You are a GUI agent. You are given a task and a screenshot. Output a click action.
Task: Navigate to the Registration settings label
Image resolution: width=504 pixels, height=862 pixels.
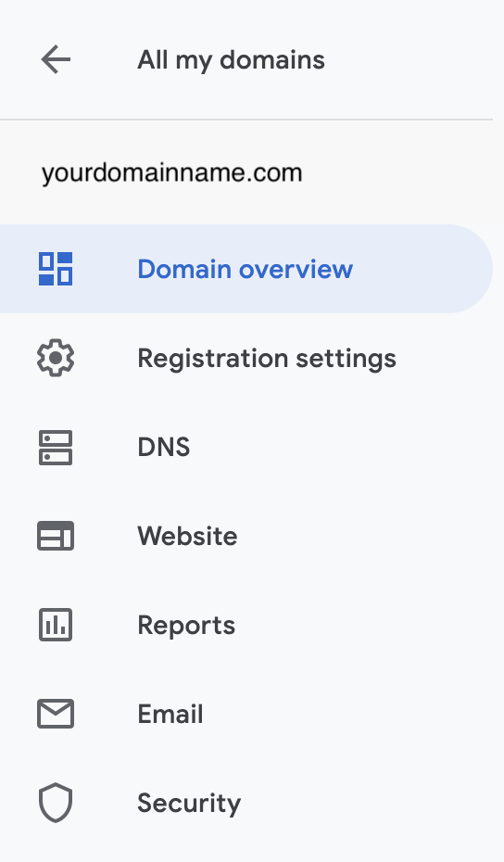click(267, 359)
